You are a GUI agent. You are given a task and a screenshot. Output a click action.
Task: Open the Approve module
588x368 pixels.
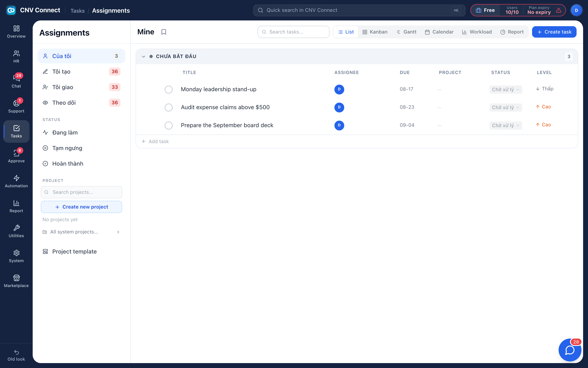click(x=16, y=156)
